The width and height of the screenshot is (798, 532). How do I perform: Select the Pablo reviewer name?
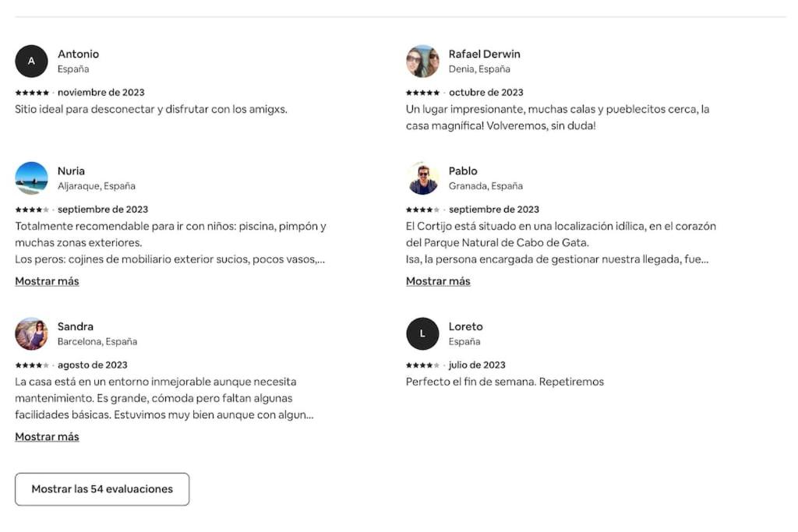(x=463, y=171)
